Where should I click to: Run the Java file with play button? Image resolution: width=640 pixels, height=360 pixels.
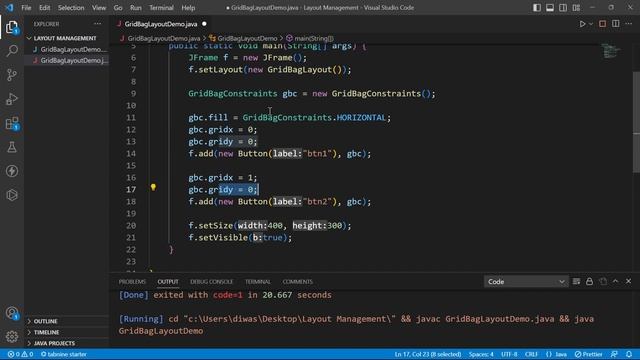pos(582,24)
